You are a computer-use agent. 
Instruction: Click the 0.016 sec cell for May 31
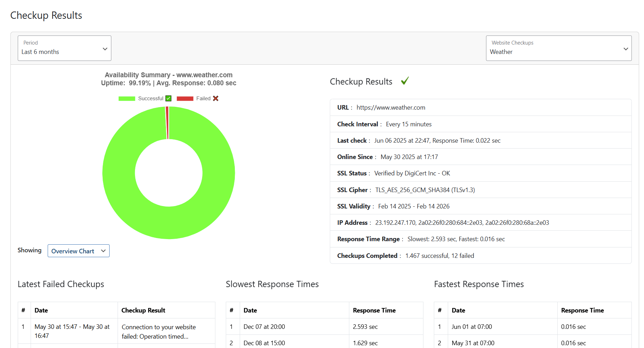click(573, 343)
